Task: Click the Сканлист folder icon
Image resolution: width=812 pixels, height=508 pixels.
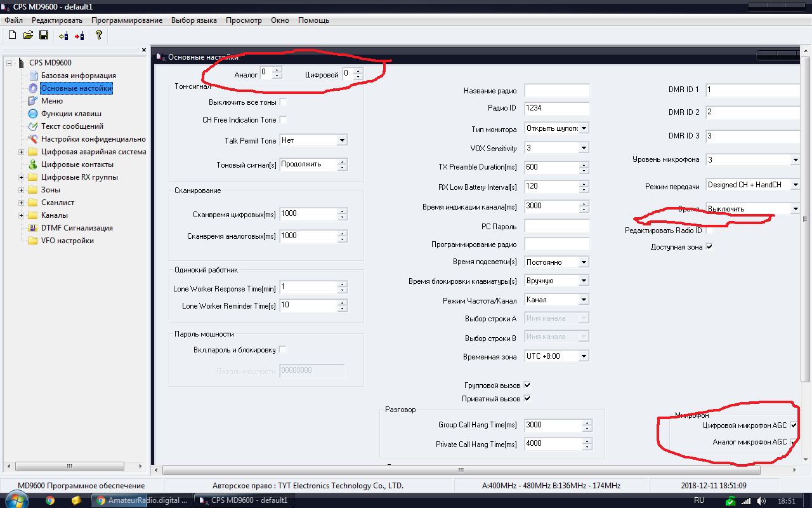Action: click(34, 203)
